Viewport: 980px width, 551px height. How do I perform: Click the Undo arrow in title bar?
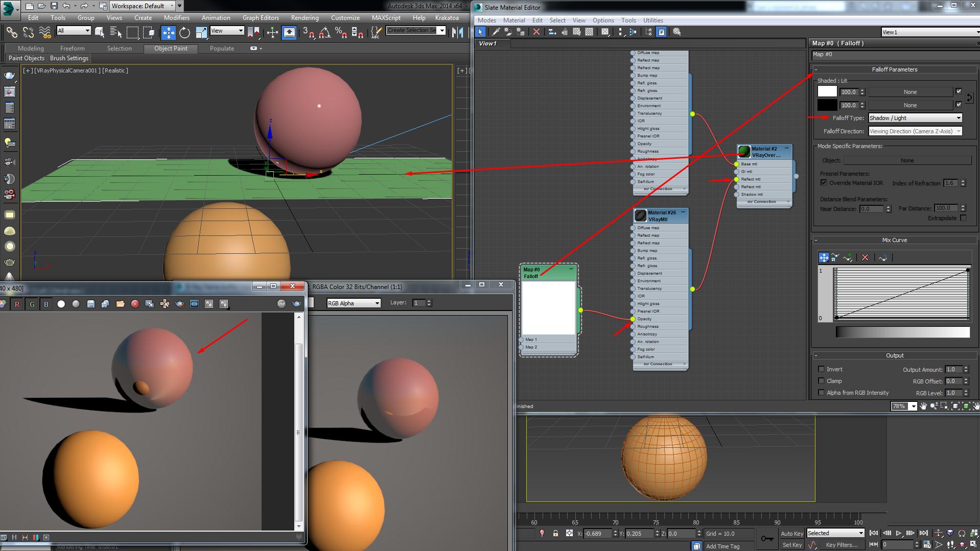tap(66, 6)
